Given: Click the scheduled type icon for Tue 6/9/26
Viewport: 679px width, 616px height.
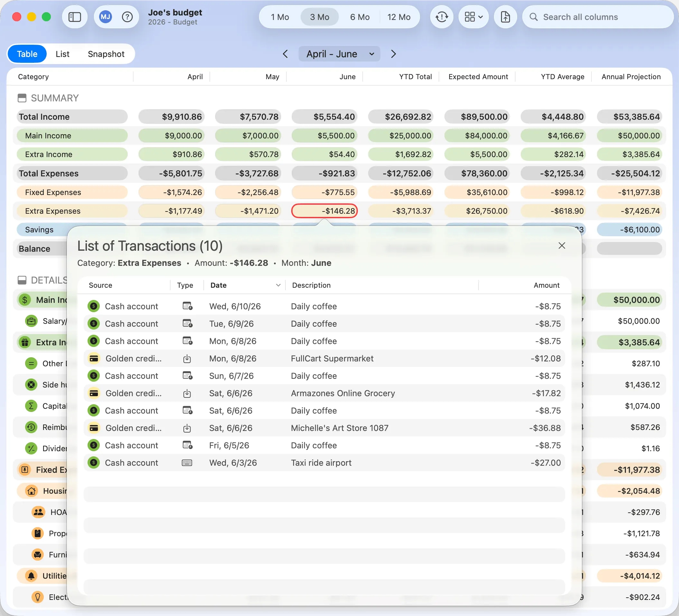Looking at the screenshot, I should [x=187, y=324].
